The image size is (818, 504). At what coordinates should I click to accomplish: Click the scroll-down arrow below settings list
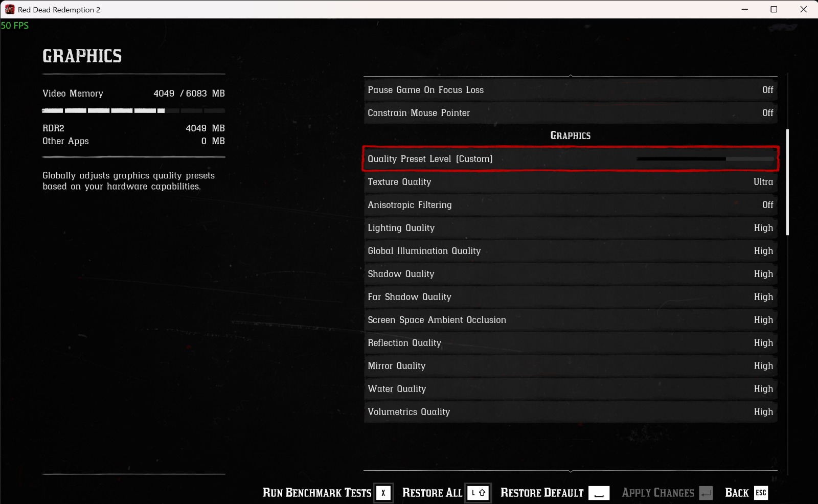click(x=571, y=471)
